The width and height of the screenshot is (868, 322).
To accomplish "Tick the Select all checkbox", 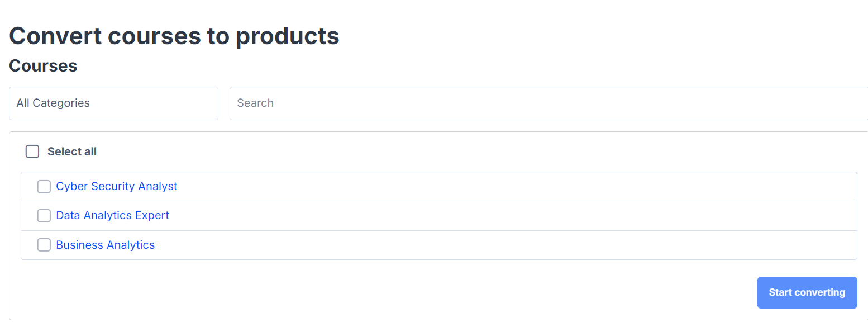I will coord(32,151).
